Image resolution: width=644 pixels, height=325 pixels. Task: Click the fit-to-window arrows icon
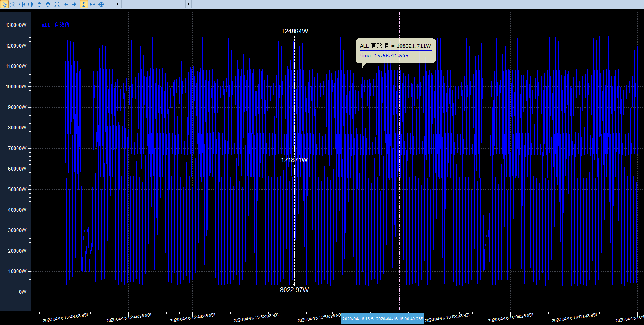coord(57,4)
